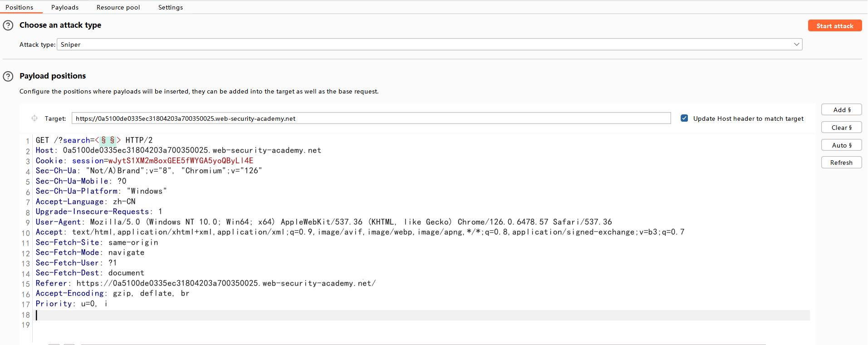868x345 pixels.
Task: Click the session cookie value on line 3
Action: pyautogui.click(x=181, y=161)
